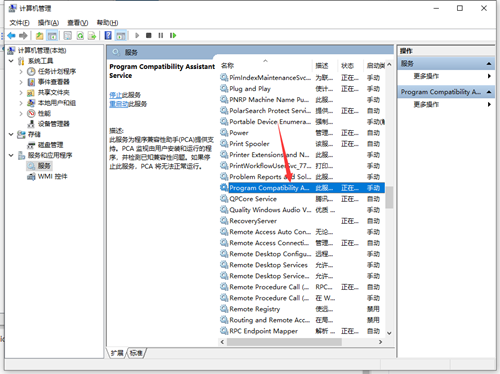The width and height of the screenshot is (500, 374).
Task: Click the gear icon beside QPCore Service
Action: [x=224, y=199]
